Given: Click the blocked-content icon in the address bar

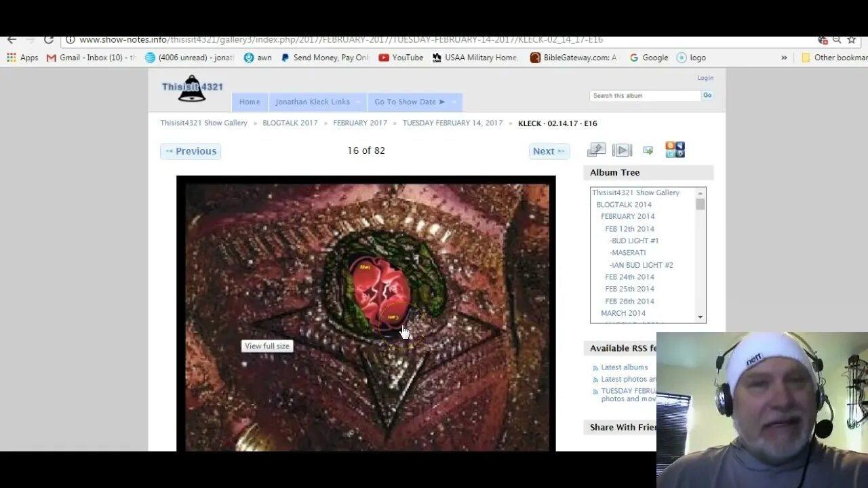Looking at the screenshot, I should pos(823,40).
